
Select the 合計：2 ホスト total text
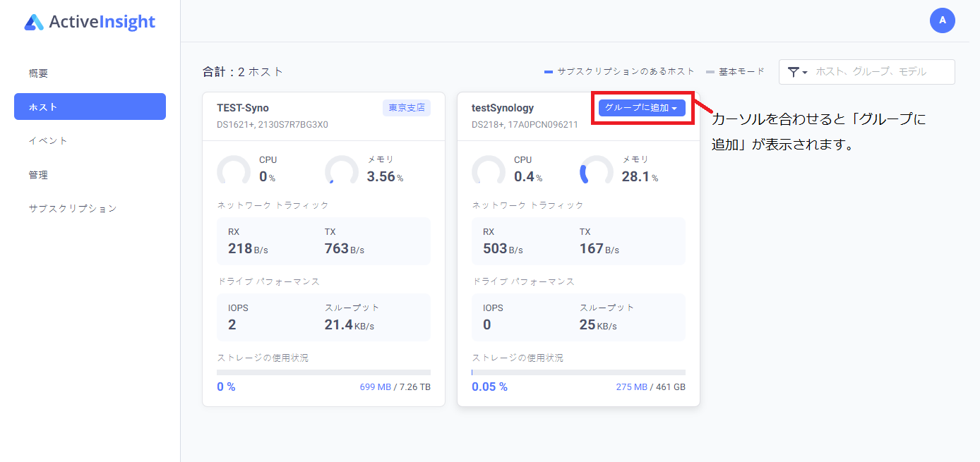coord(243,72)
